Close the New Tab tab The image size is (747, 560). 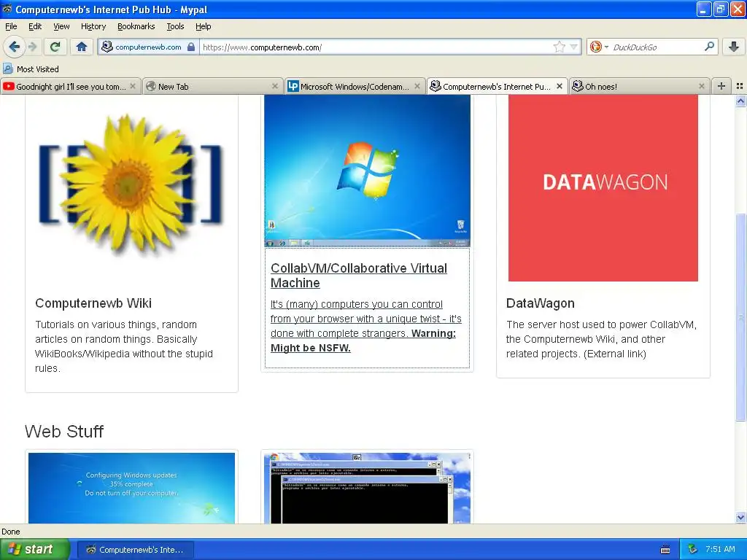(x=275, y=86)
